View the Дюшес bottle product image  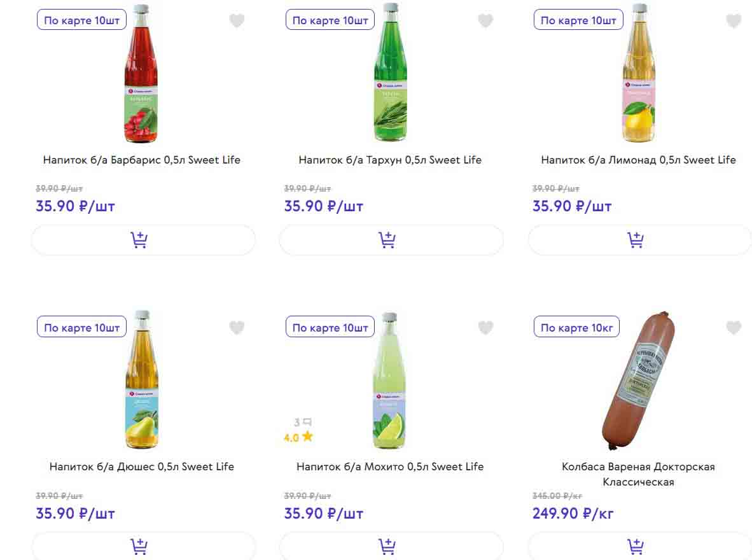[x=141, y=381]
